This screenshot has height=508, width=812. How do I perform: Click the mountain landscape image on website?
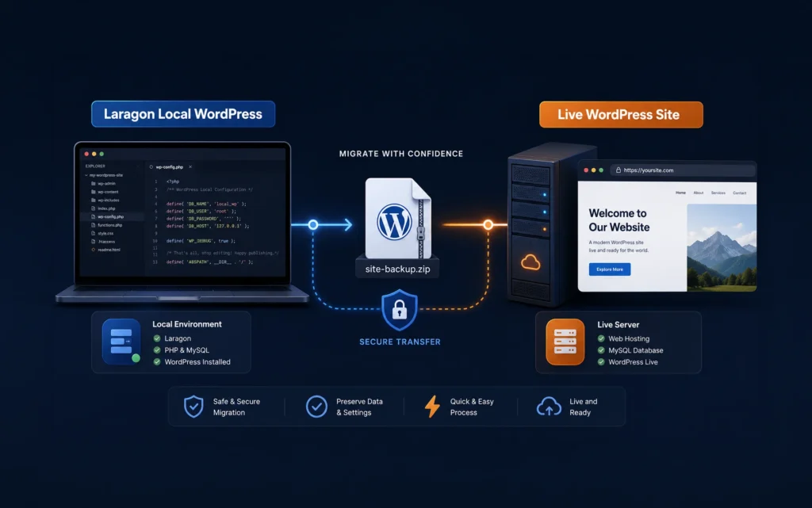pos(722,247)
